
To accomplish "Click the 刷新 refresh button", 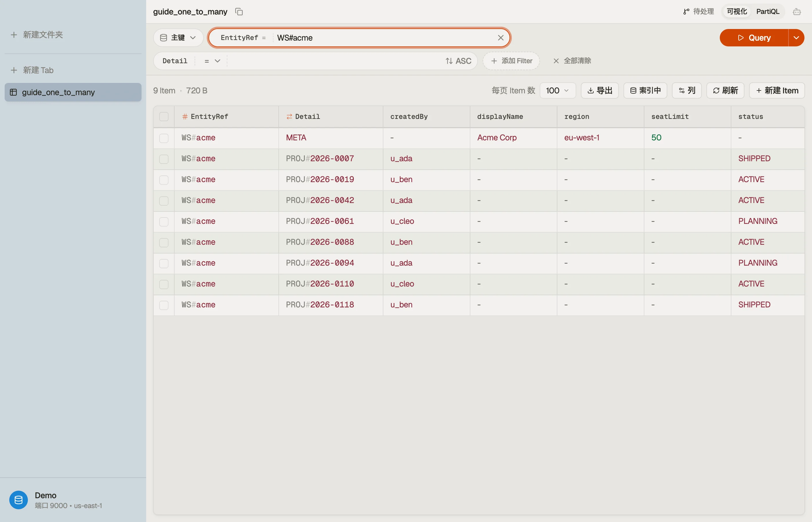I will coord(725,90).
